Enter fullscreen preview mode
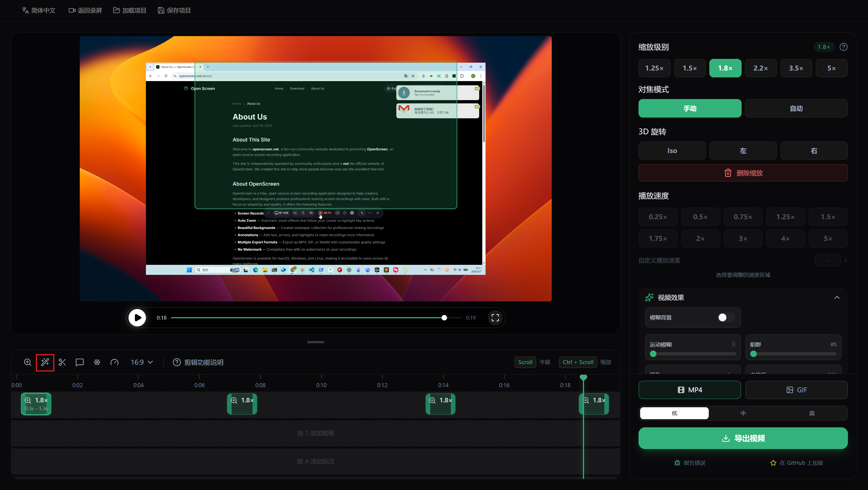 [495, 318]
